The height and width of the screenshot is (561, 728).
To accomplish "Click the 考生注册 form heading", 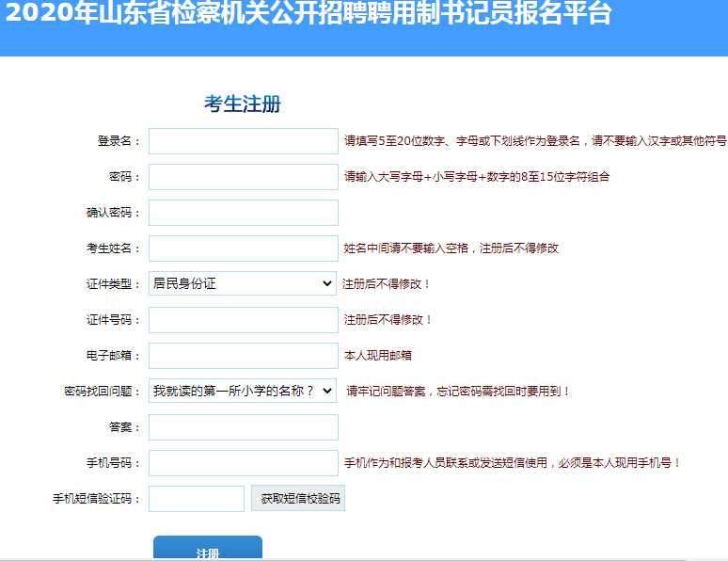I will pos(243,104).
